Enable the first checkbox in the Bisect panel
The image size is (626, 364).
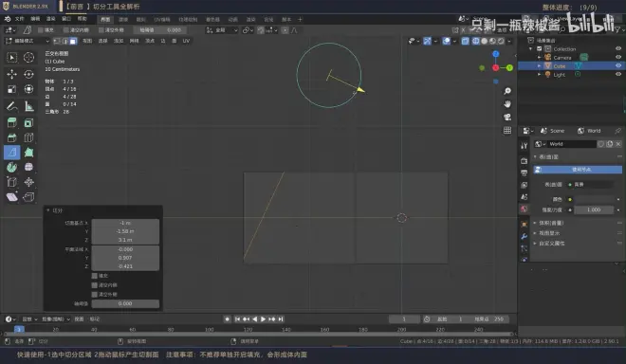tap(95, 276)
